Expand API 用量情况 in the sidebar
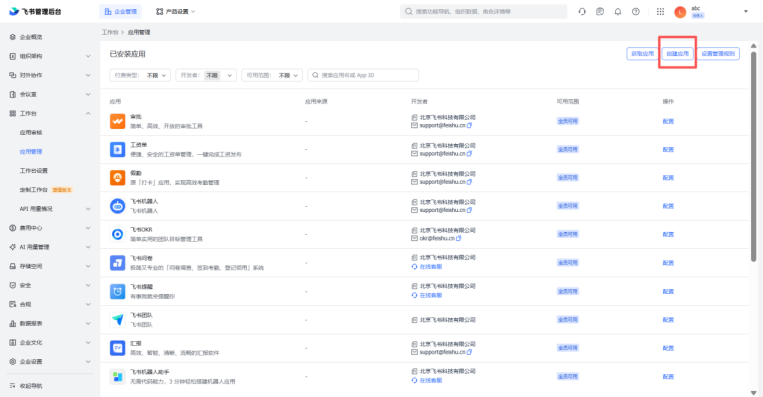Viewport: 763px width, 397px height. click(88, 209)
